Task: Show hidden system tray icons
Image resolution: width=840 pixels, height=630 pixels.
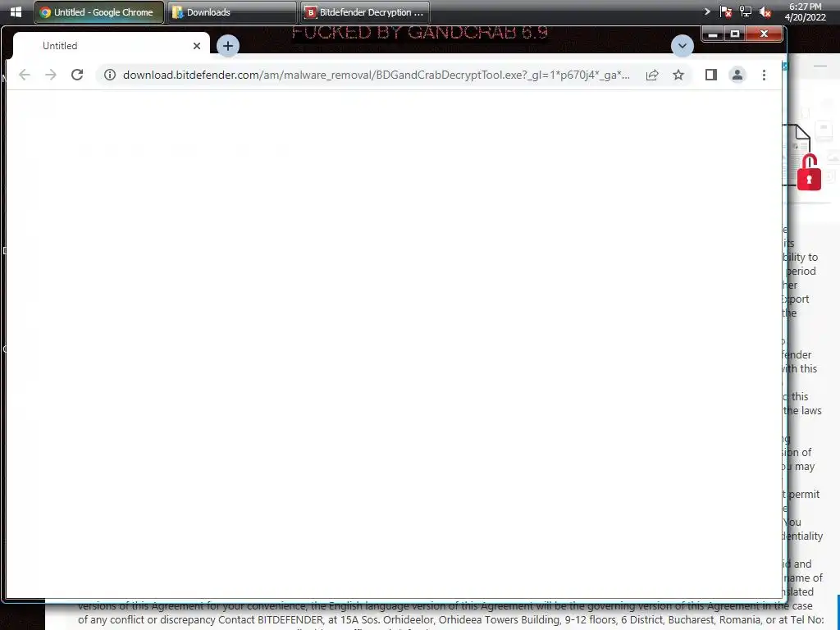Action: 707,11
